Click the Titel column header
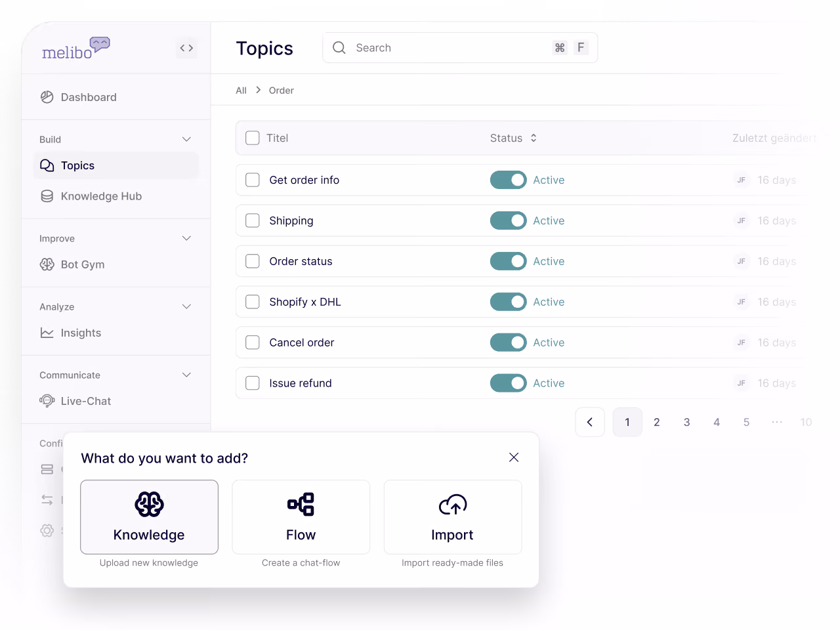840x630 pixels. [278, 138]
